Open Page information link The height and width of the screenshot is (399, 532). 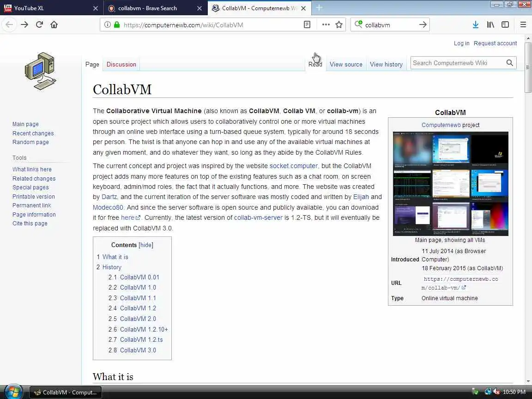point(34,214)
